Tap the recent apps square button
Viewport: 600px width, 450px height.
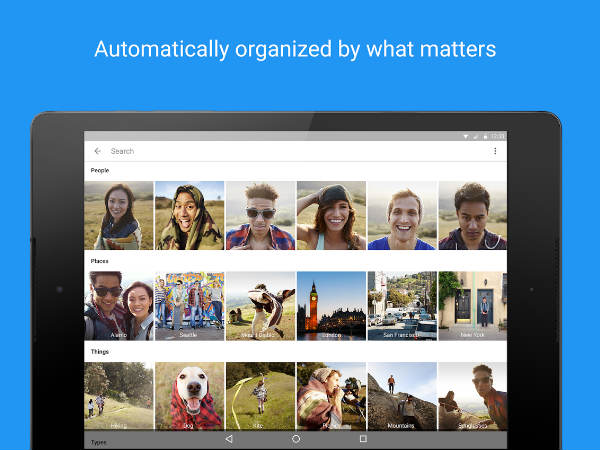(x=363, y=439)
